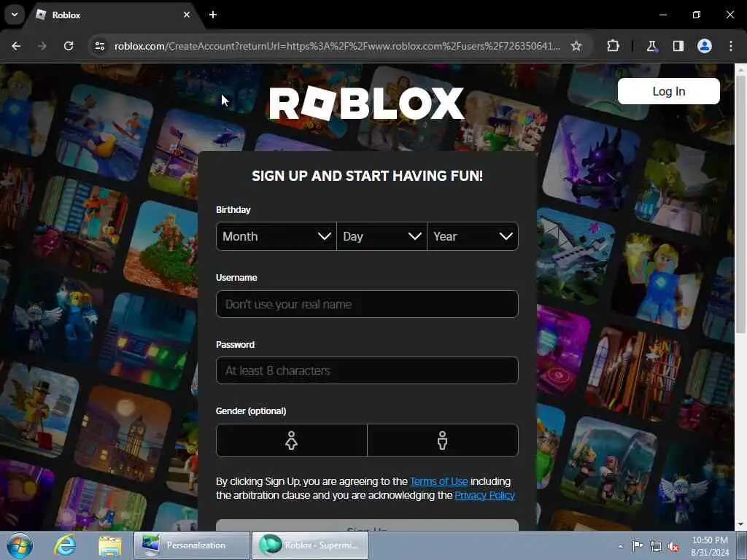Click the browser forward arrow
This screenshot has height=560, width=747.
[42, 46]
